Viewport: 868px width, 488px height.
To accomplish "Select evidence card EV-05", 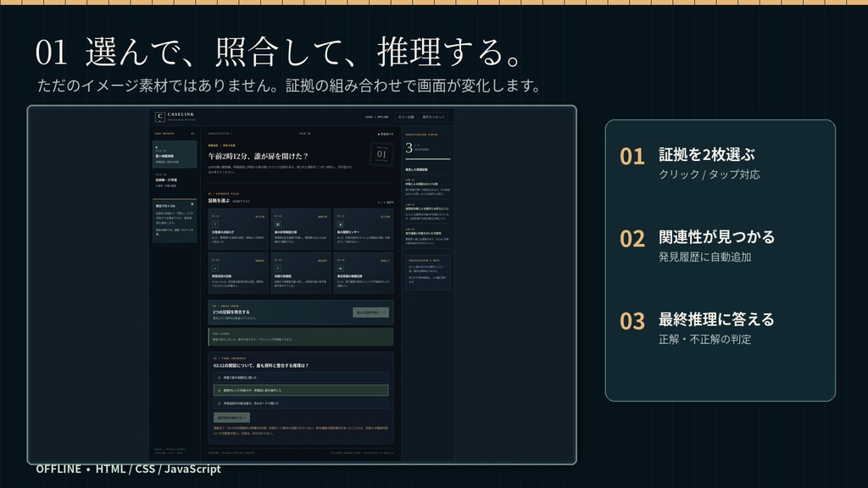I will pyautogui.click(x=301, y=272).
